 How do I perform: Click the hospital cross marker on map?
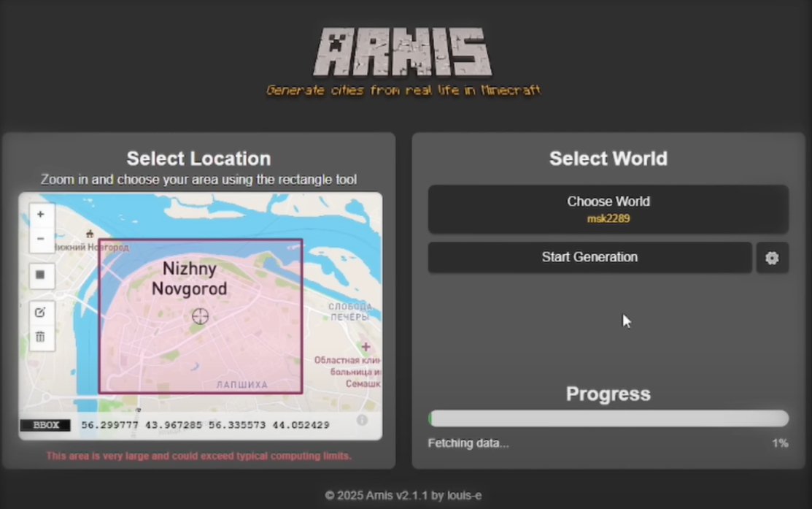point(366,346)
